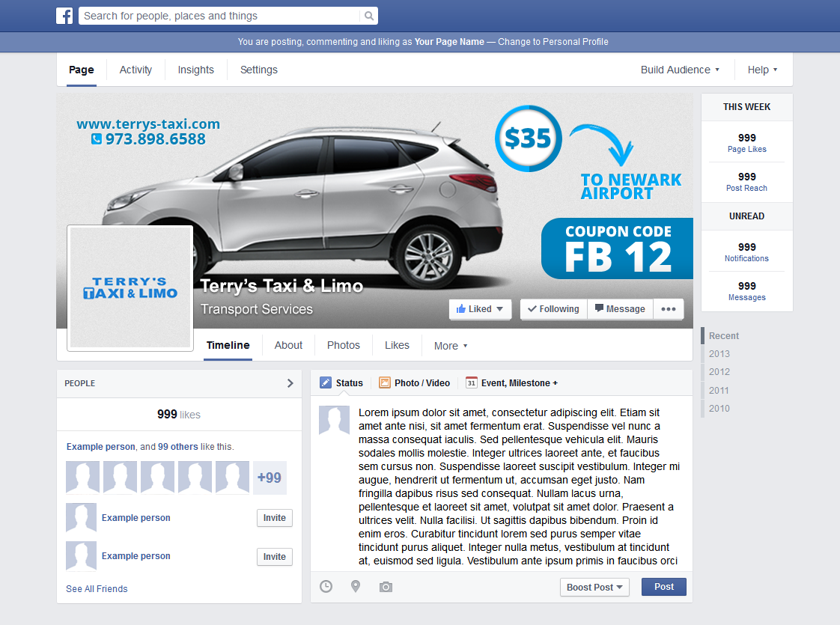
Task: Jump to 2011 in timeline
Action: click(719, 391)
